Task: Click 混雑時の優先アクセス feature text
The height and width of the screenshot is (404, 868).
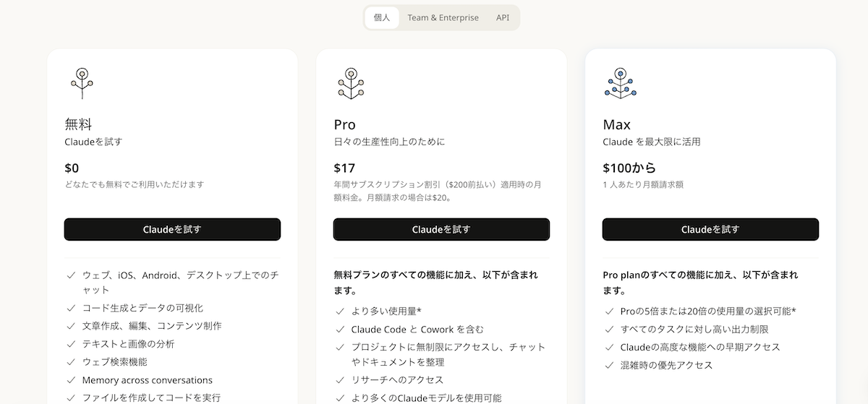Action: click(x=666, y=366)
